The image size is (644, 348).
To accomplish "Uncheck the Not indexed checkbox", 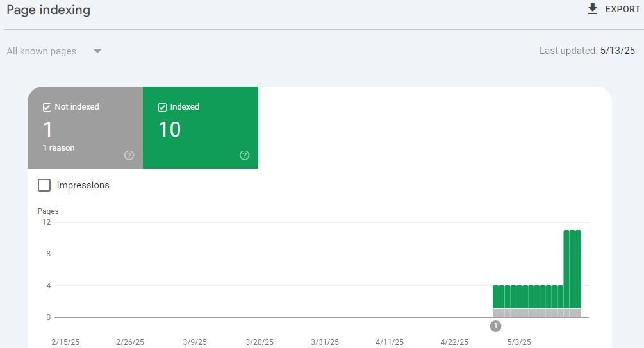I will click(47, 107).
